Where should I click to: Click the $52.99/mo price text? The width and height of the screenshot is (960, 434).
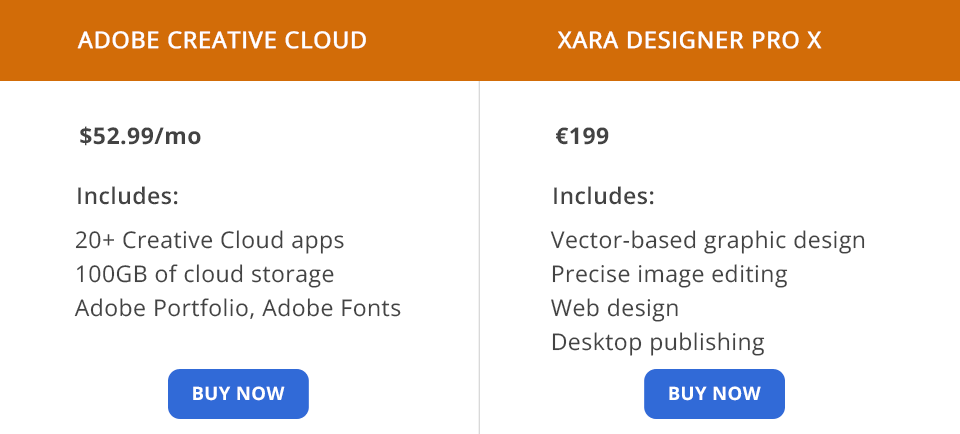tap(140, 136)
